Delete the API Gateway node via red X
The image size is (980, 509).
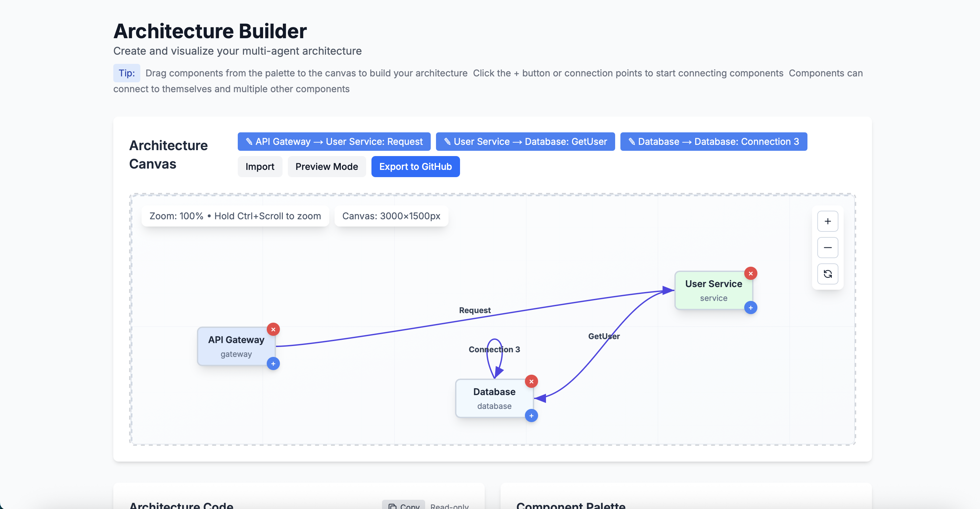273,330
